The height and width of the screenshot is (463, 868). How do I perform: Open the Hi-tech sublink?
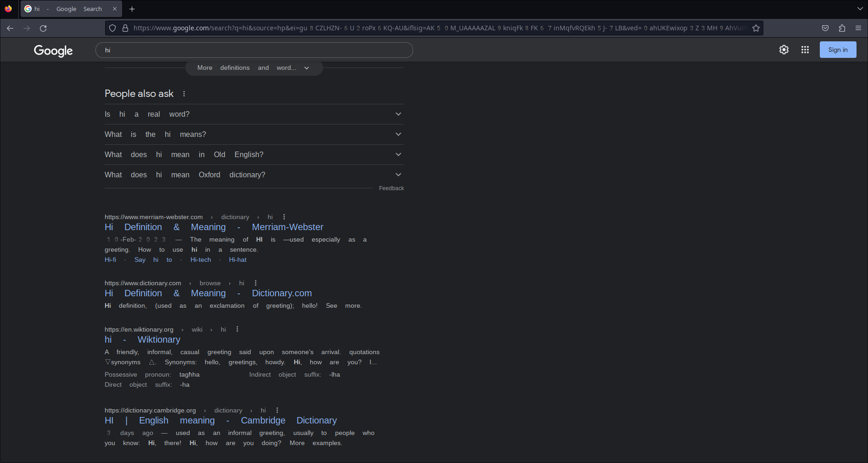tap(201, 260)
